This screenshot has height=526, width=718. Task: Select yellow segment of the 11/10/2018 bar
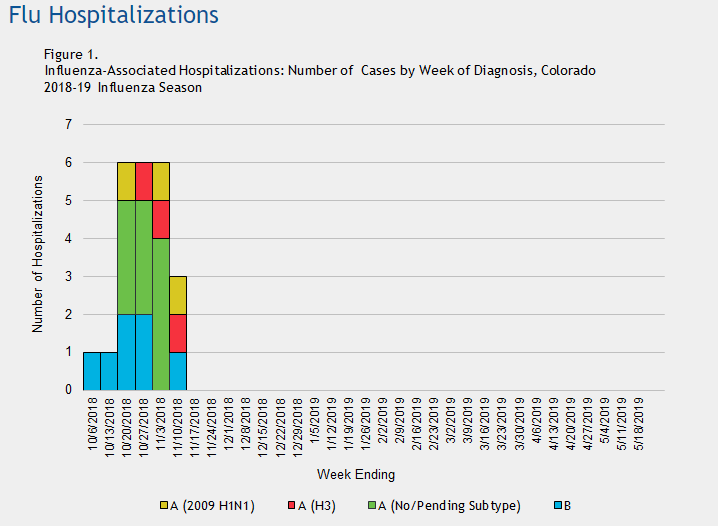tap(177, 295)
